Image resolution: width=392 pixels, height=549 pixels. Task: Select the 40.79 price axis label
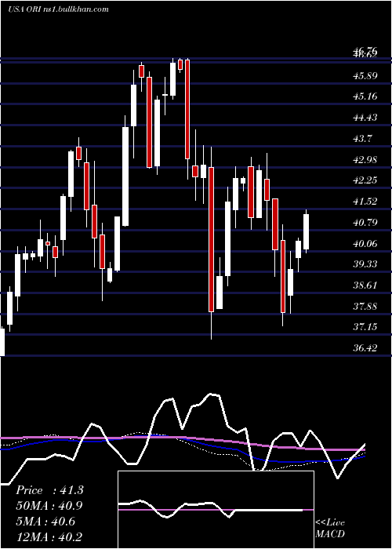click(x=365, y=222)
